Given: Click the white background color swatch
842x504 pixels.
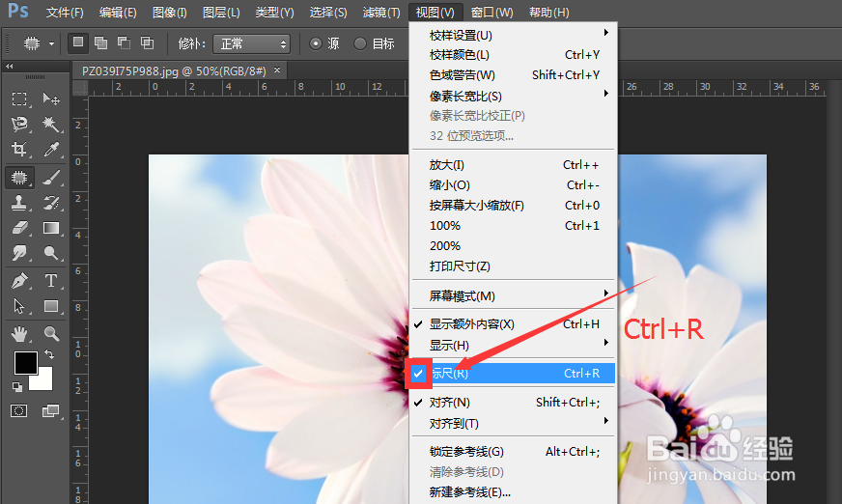Looking at the screenshot, I should (44, 381).
